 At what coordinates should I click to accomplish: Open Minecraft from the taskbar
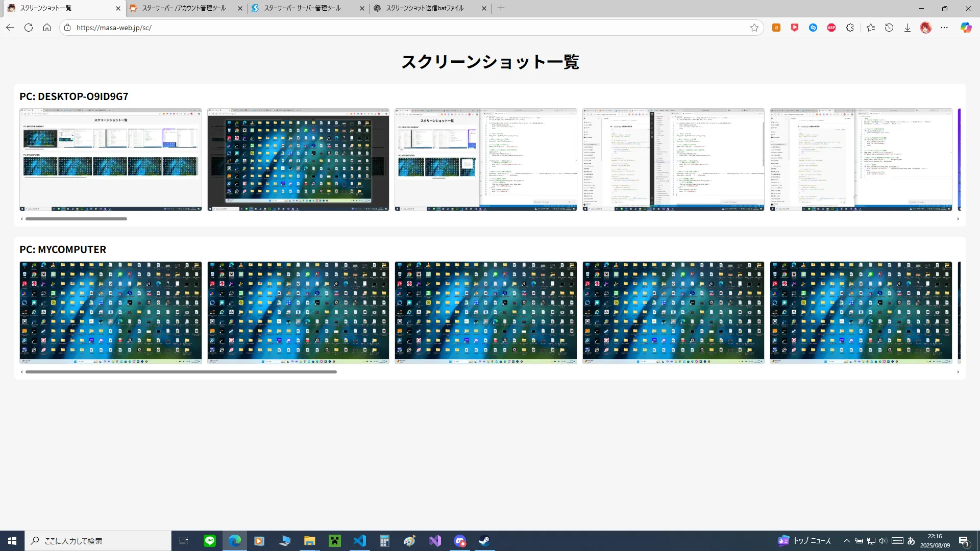335,541
